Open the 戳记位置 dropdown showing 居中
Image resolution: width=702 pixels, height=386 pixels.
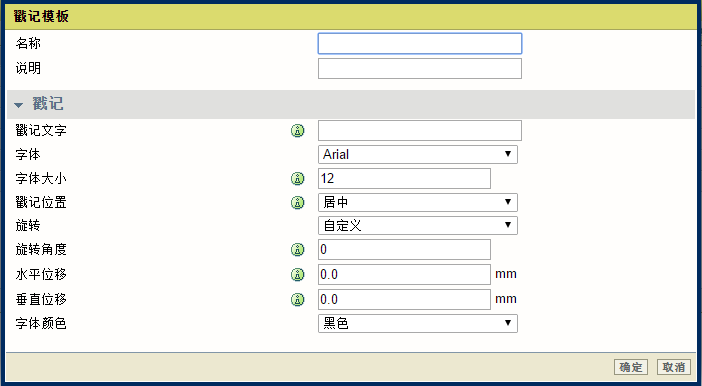[418, 202]
